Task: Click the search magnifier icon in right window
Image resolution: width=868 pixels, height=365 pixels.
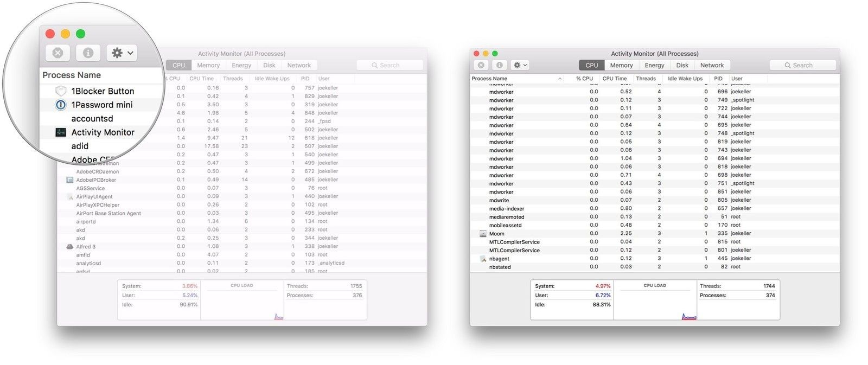Action: point(788,65)
